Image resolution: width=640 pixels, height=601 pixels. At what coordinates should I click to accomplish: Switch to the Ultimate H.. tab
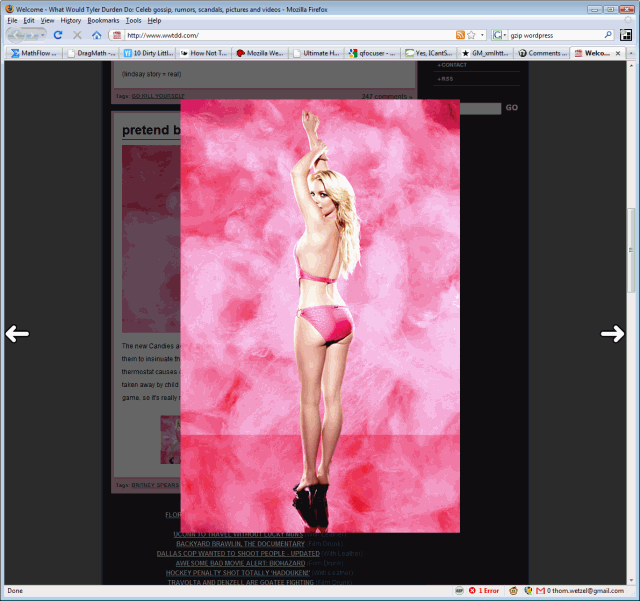(316, 53)
